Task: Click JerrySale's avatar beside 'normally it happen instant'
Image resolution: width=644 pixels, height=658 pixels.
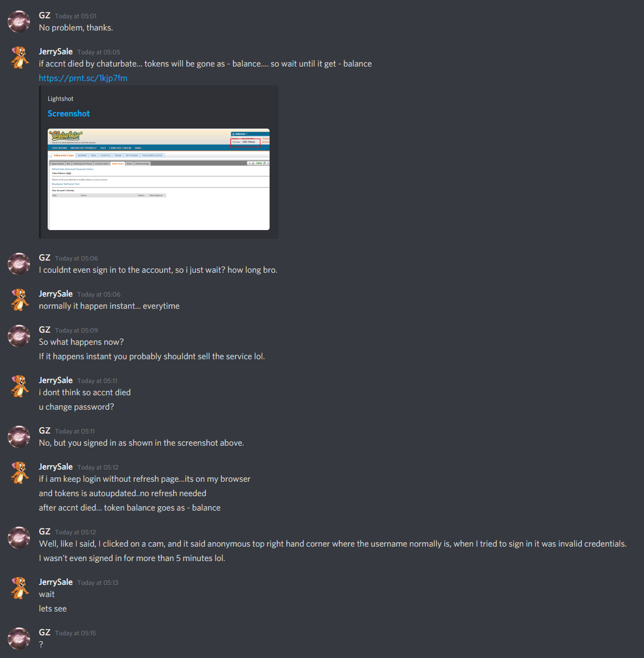Action: 19,300
